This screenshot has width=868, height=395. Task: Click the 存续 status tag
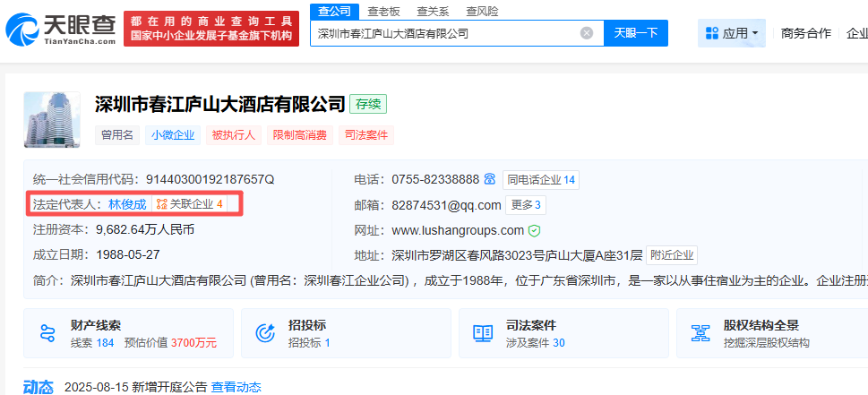pos(368,104)
